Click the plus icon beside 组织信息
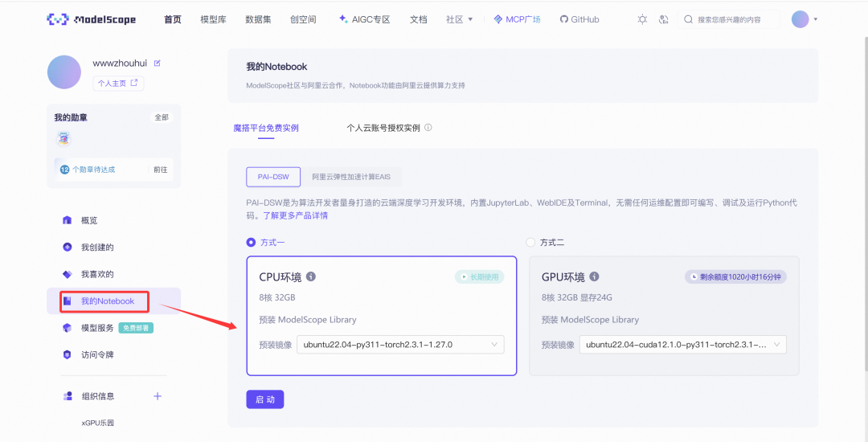The height and width of the screenshot is (442, 868). pyautogui.click(x=158, y=396)
